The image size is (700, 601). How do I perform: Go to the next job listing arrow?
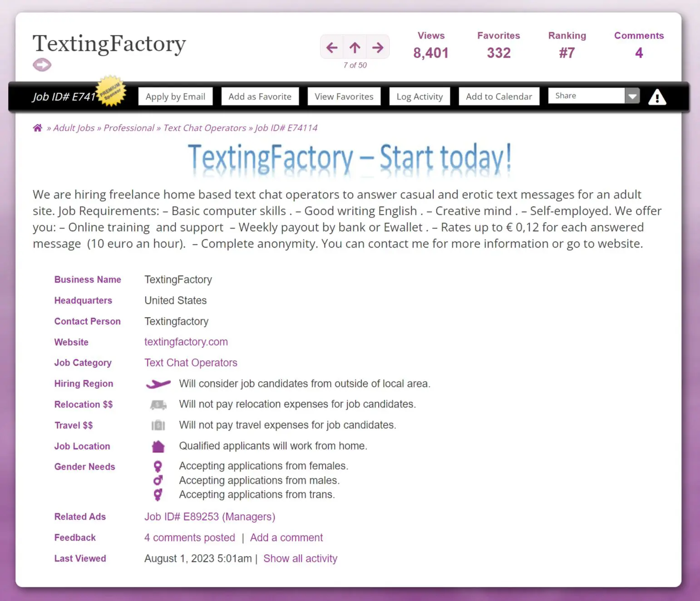(x=378, y=47)
